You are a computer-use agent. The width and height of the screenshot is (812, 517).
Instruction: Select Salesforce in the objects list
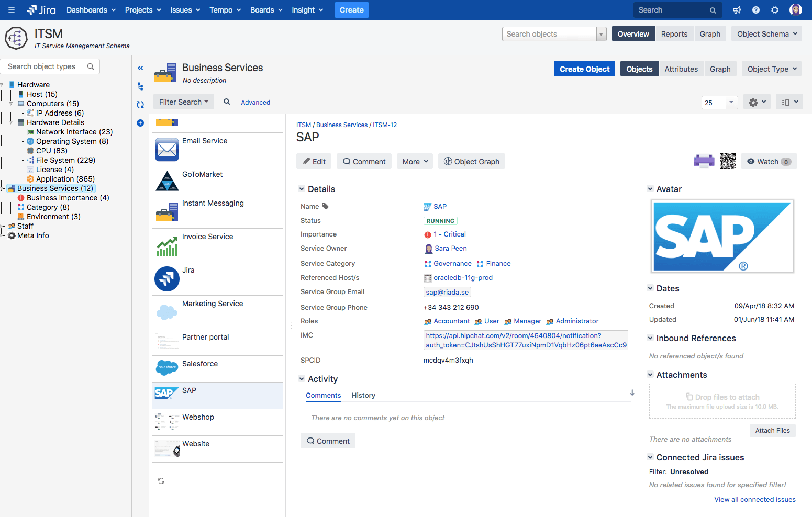point(200,364)
